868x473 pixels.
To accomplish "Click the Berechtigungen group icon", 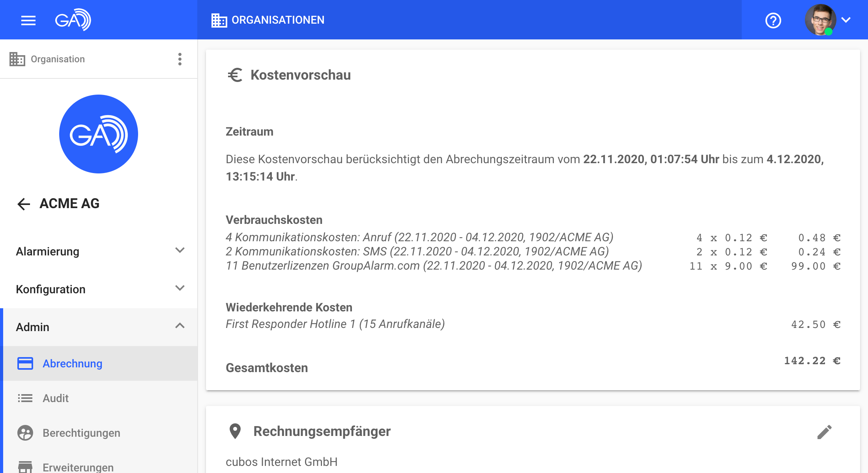I will point(25,433).
